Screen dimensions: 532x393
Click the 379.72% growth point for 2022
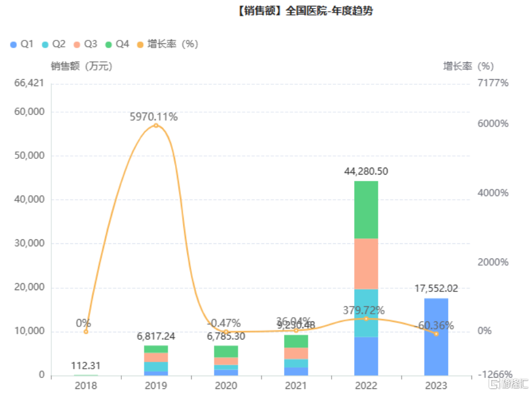pos(366,318)
